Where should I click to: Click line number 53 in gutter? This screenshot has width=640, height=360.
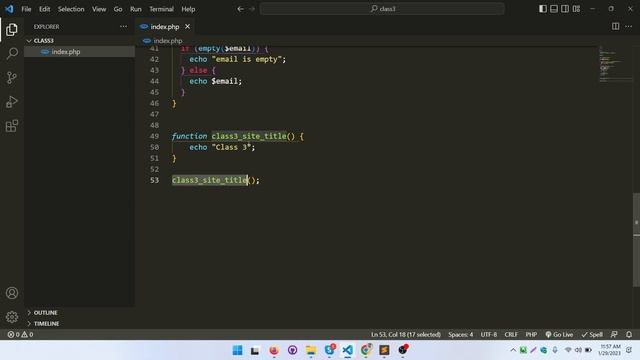[x=154, y=180]
